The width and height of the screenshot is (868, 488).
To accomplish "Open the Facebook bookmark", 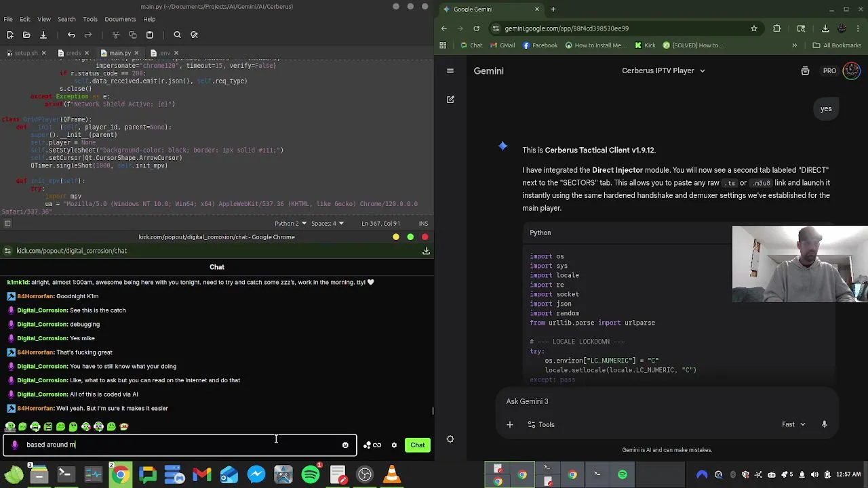I will tap(540, 45).
